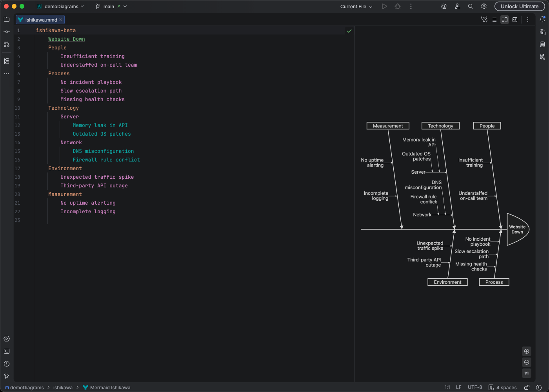Open the Project folder tool window
The width and height of the screenshot is (549, 392).
click(x=6, y=19)
